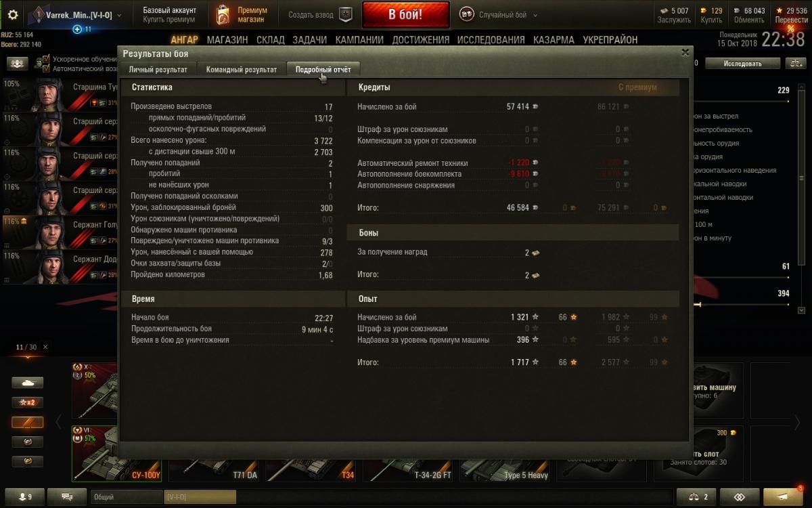Switch to the Личный результат tab

pyautogui.click(x=158, y=69)
